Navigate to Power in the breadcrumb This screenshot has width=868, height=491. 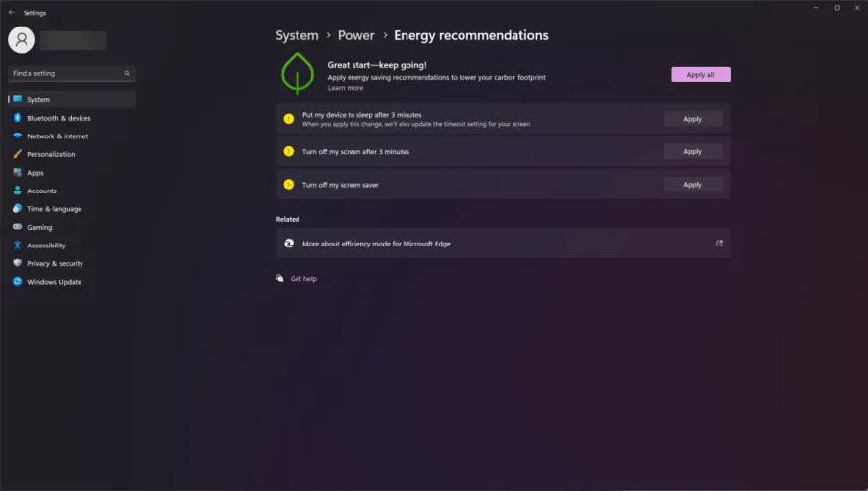click(x=356, y=35)
